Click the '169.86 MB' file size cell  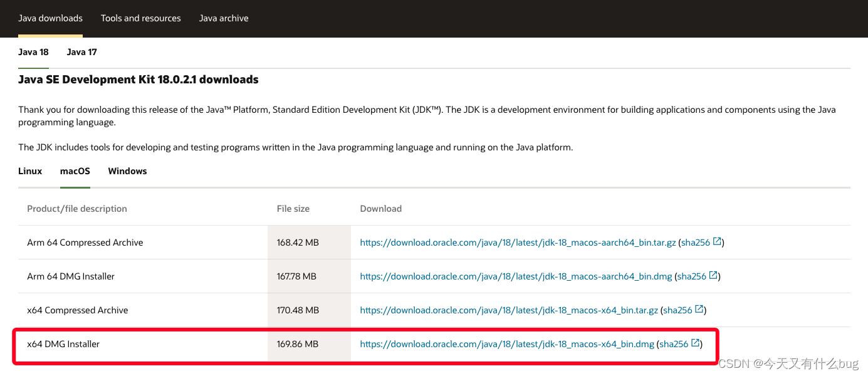coord(309,344)
